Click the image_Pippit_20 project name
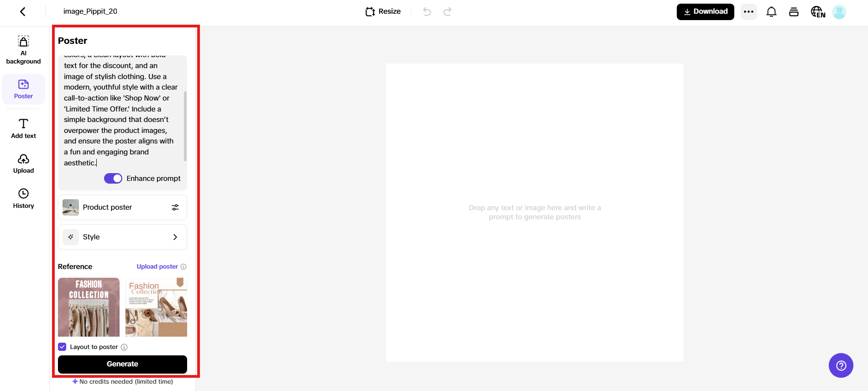868x391 pixels. [x=90, y=11]
